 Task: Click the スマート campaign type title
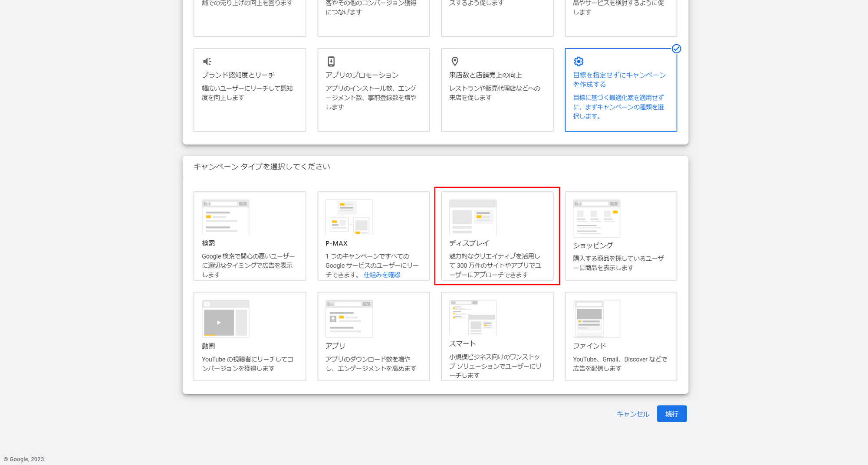pos(463,344)
